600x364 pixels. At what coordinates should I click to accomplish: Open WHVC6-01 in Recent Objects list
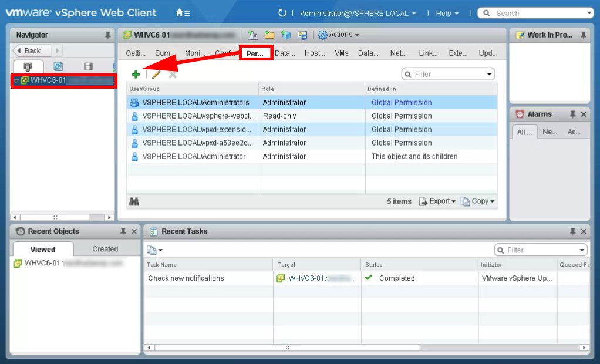tap(69, 264)
